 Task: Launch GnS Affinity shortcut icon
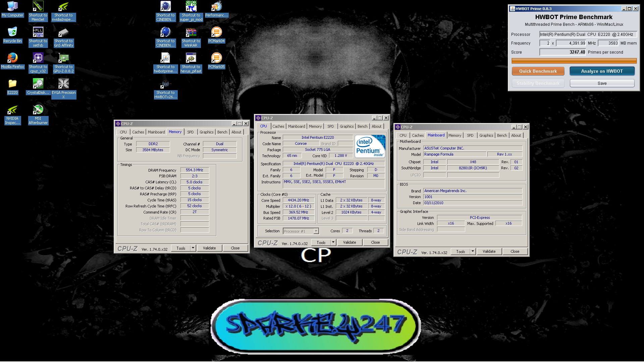63,37
